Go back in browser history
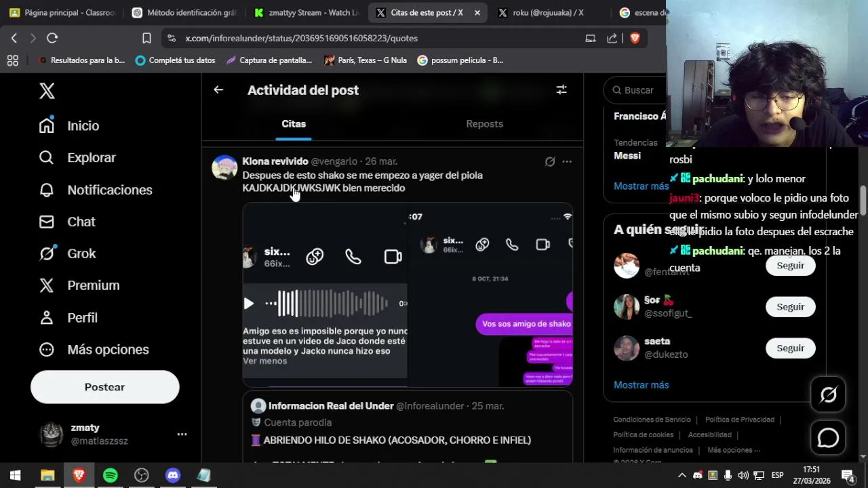This screenshot has height=488, width=868. (14, 39)
